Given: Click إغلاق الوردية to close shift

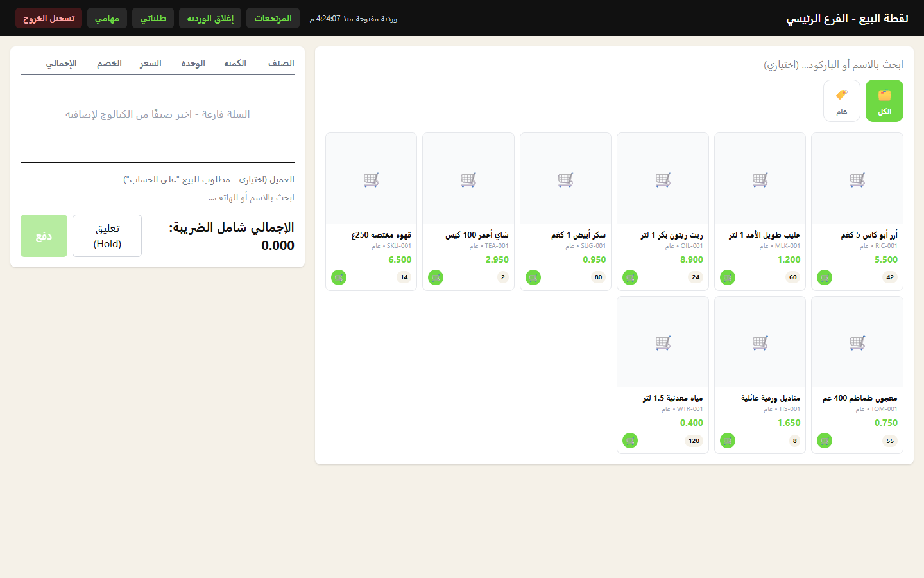Looking at the screenshot, I should [210, 18].
